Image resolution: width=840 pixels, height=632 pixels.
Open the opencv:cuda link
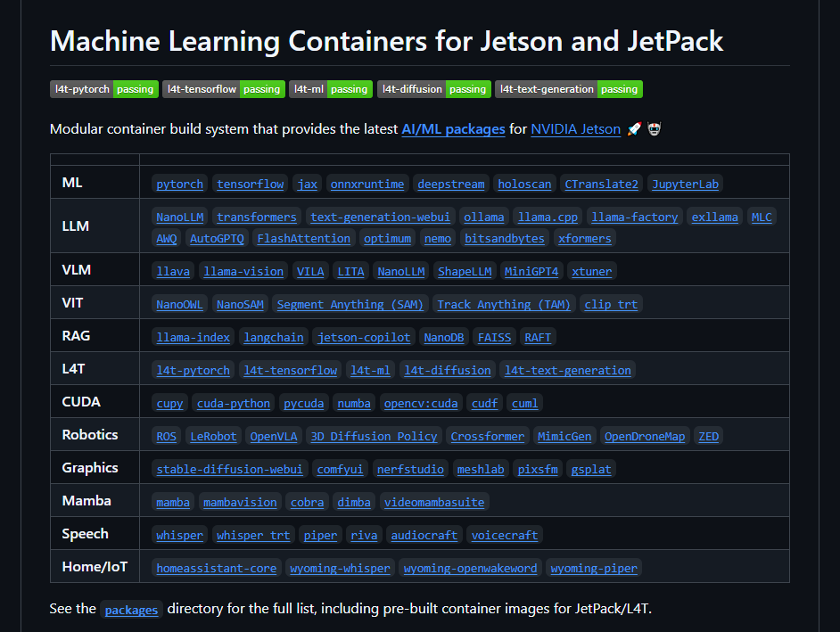pos(421,404)
